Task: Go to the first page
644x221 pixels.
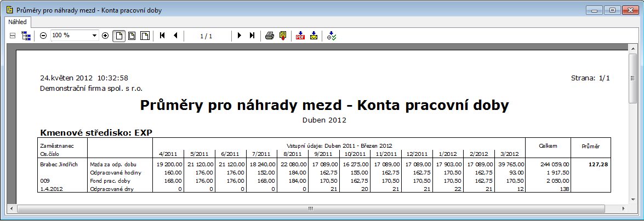Action: [x=162, y=36]
